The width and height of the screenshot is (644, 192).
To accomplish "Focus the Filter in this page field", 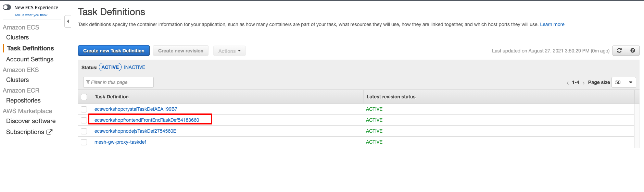I will coord(118,82).
